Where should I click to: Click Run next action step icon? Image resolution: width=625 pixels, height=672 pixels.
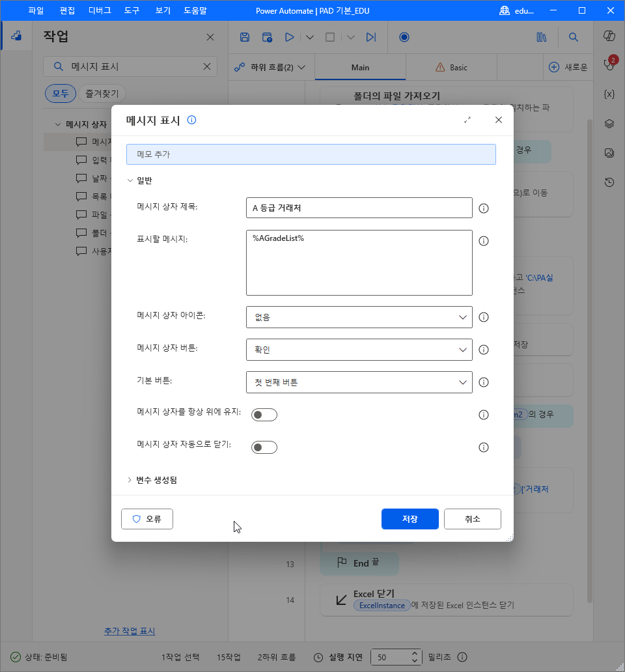[371, 37]
